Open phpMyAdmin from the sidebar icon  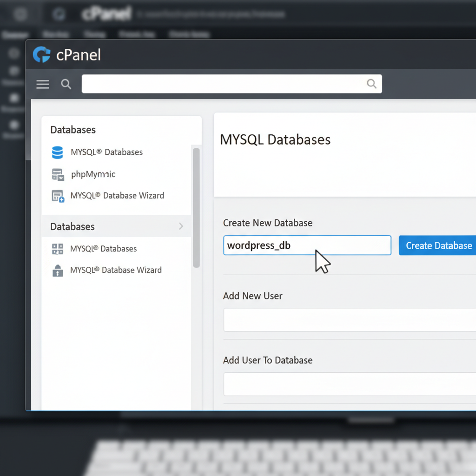[x=57, y=174]
